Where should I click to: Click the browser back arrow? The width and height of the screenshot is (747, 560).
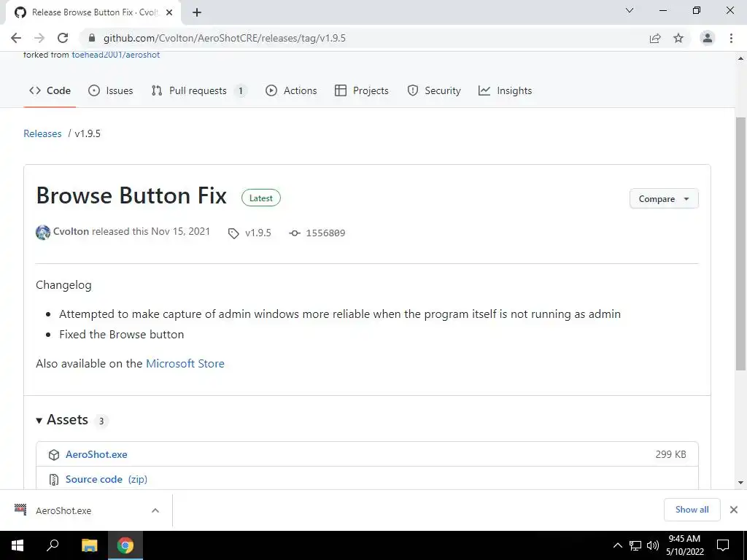16,38
